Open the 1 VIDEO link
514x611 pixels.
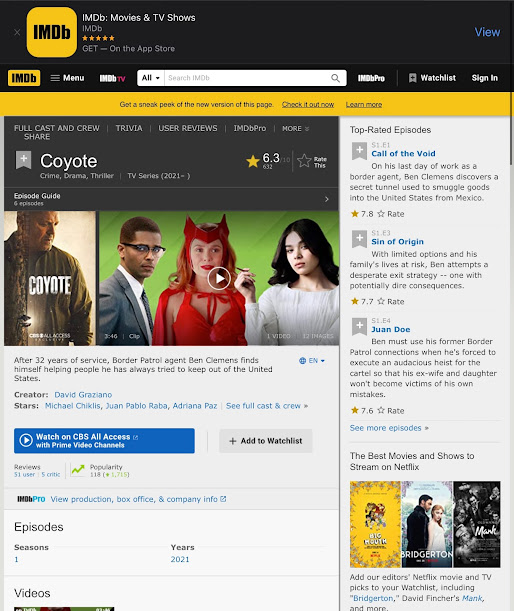coord(279,336)
